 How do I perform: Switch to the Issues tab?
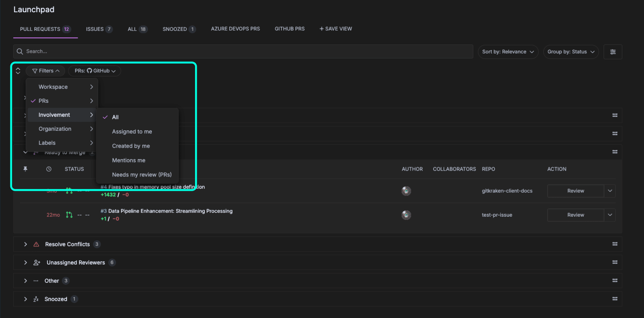click(x=99, y=29)
